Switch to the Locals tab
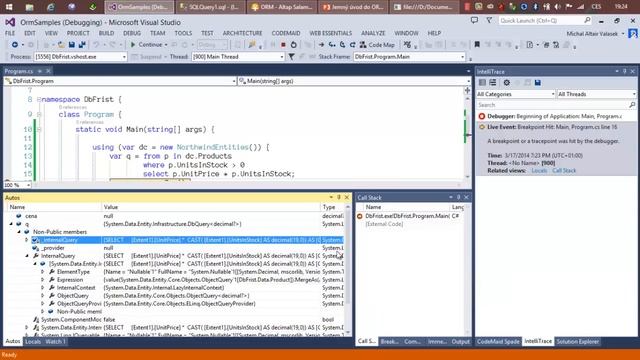640x360 pixels. click(33, 342)
